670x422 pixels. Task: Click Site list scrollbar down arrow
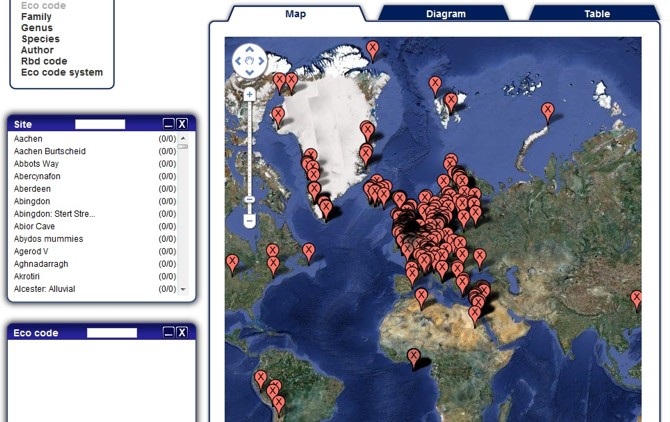point(183,289)
